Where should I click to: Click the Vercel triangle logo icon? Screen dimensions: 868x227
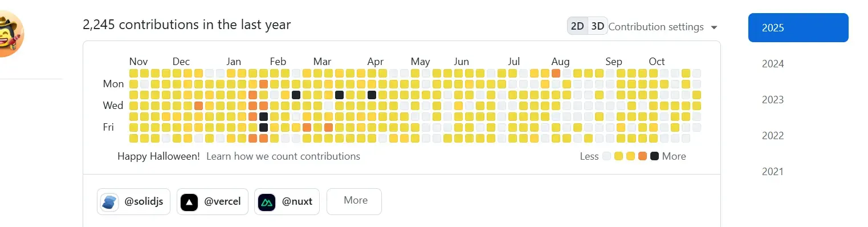pyautogui.click(x=189, y=201)
